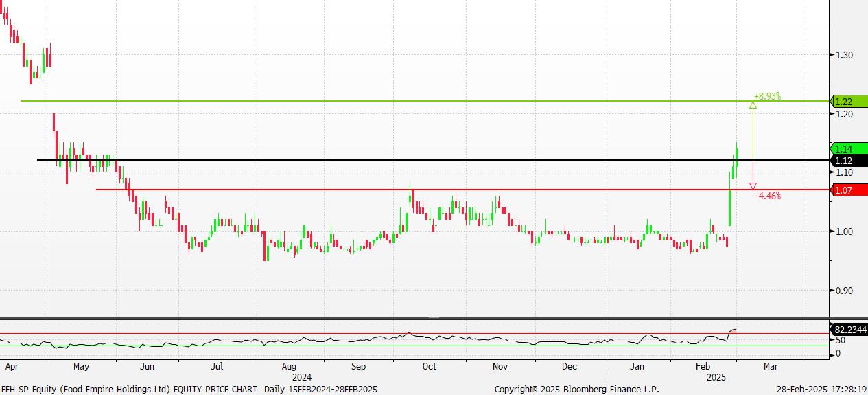Click the May month label on time axis

pyautogui.click(x=81, y=367)
